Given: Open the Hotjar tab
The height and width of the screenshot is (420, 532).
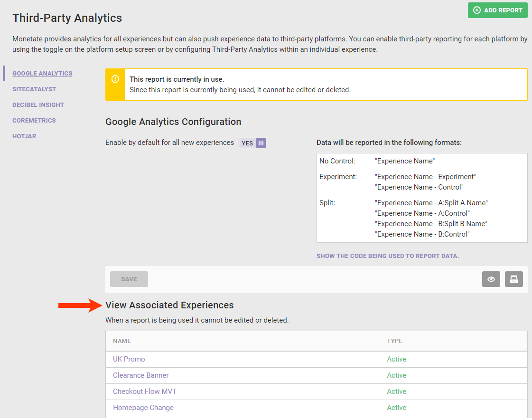Looking at the screenshot, I should [x=24, y=136].
